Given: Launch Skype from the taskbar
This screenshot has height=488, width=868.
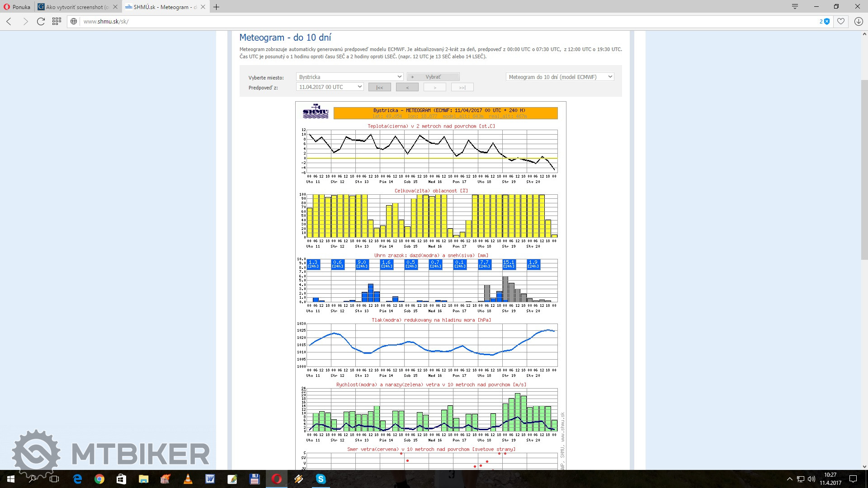Looking at the screenshot, I should 321,479.
